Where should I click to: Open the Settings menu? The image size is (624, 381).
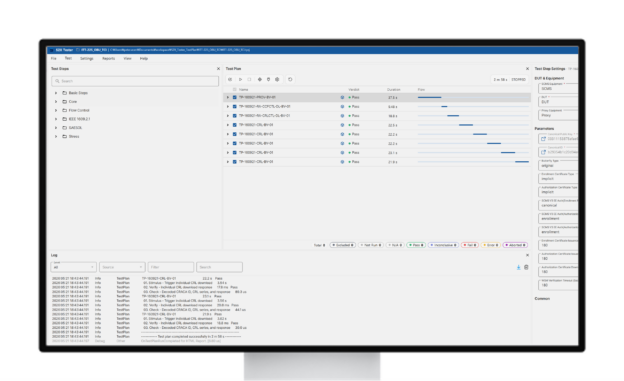pos(86,59)
